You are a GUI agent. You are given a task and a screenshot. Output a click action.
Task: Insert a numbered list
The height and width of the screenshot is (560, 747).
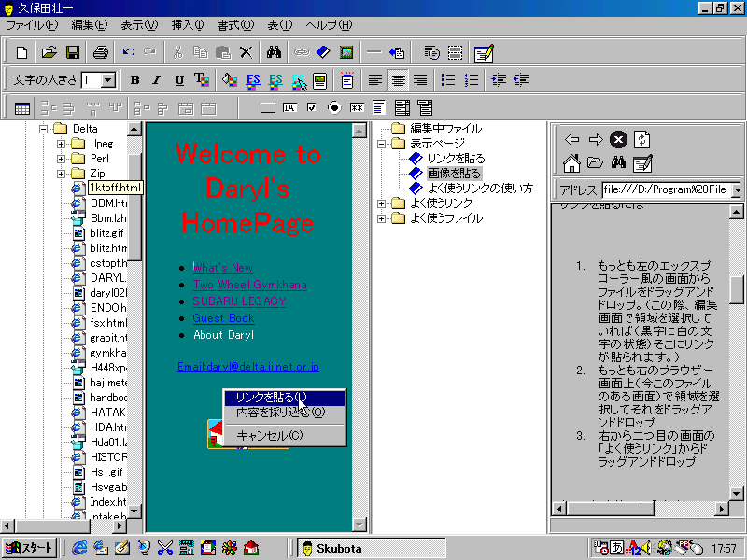tap(471, 80)
